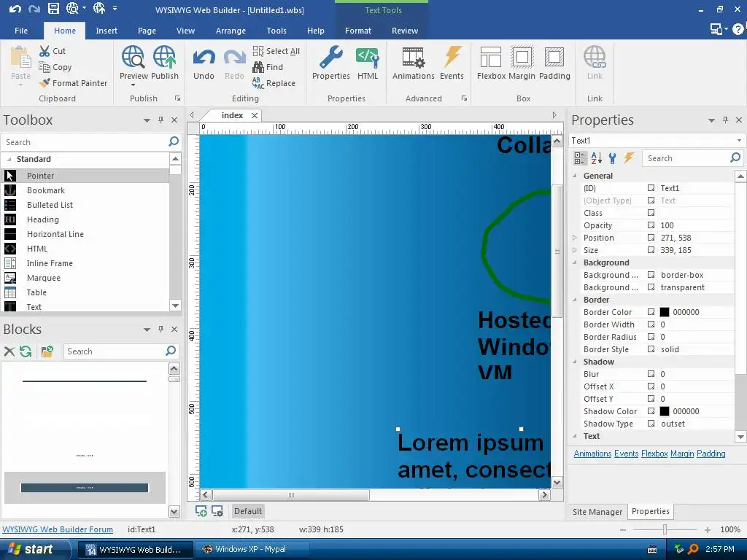Toggle the (ID) property marker box
The width and height of the screenshot is (747, 560).
point(651,188)
